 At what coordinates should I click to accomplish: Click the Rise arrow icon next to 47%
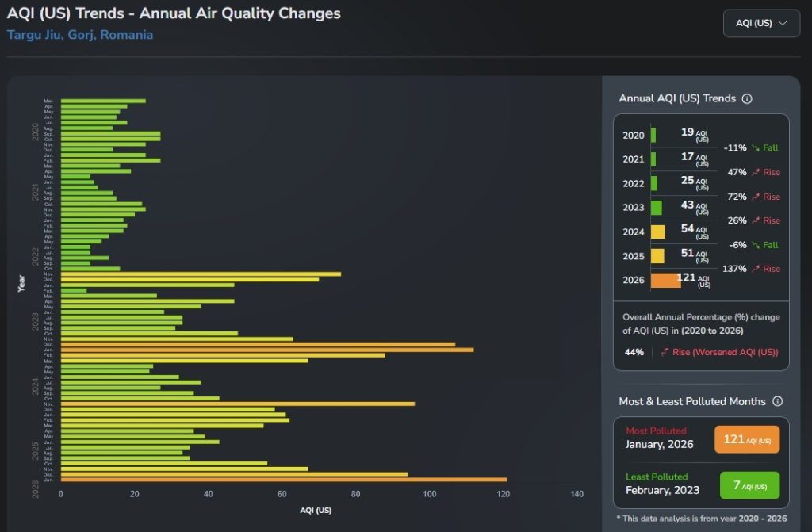point(756,172)
